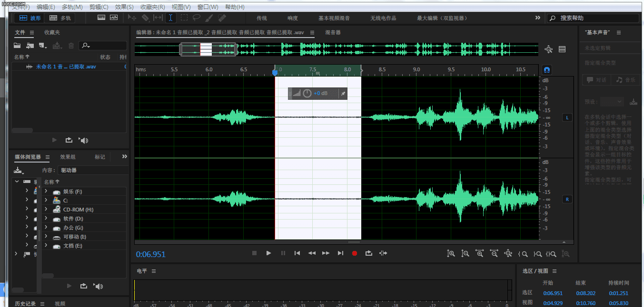Open file icon in Files panel
This screenshot has width=644, height=307.
[x=17, y=46]
